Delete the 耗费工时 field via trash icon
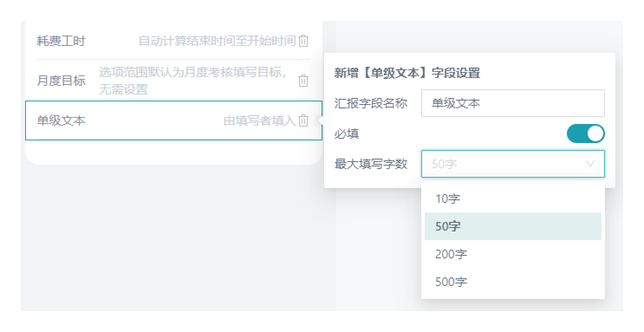644x332 pixels. [x=304, y=41]
